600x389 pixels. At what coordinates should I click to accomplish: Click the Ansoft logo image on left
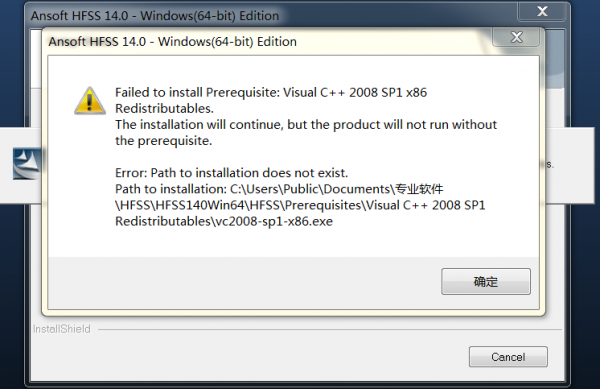click(27, 164)
